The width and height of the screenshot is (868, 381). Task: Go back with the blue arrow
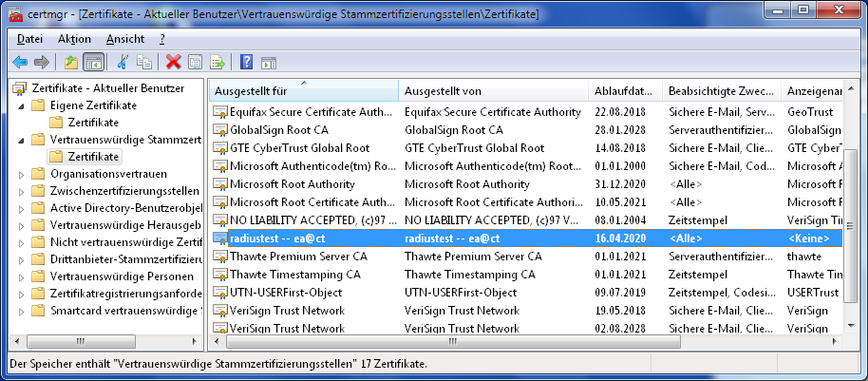tap(19, 62)
